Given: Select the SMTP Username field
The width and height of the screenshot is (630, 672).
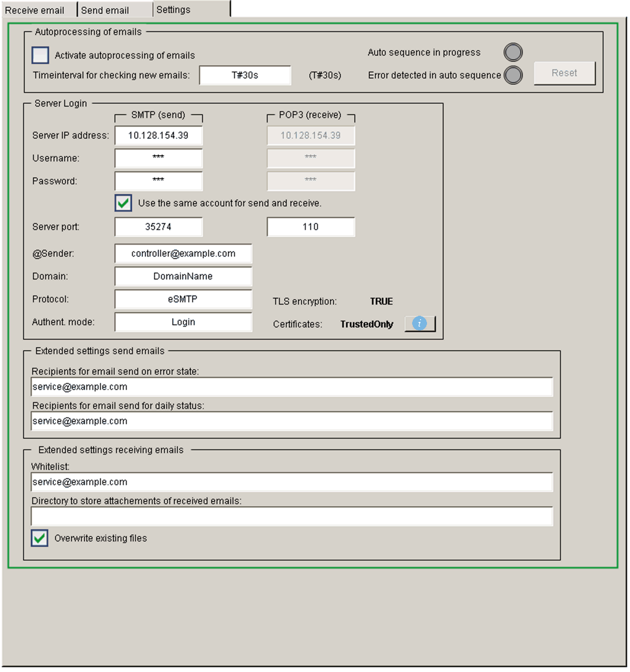Looking at the screenshot, I should (159, 158).
